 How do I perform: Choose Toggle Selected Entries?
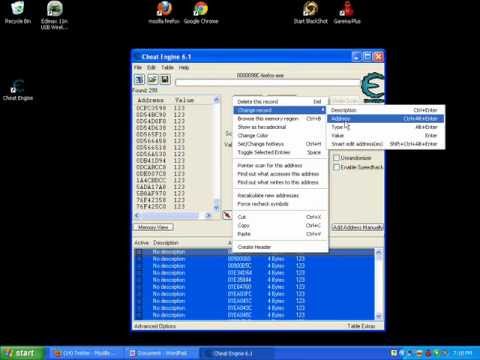coord(279,152)
